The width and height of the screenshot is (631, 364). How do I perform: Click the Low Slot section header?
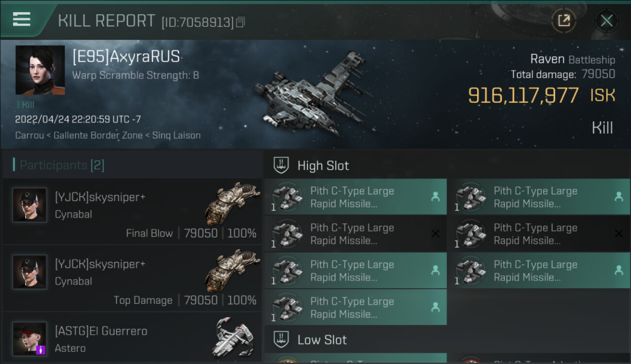(x=322, y=340)
